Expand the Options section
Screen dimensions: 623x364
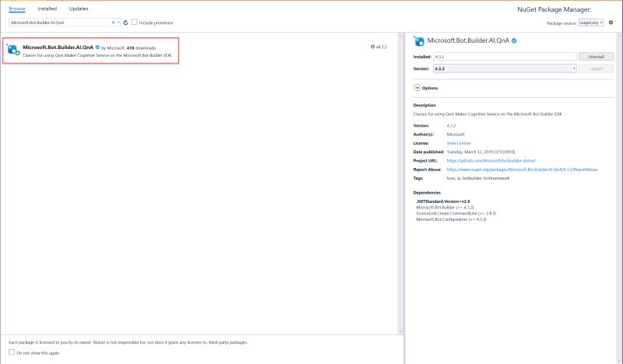coord(417,88)
